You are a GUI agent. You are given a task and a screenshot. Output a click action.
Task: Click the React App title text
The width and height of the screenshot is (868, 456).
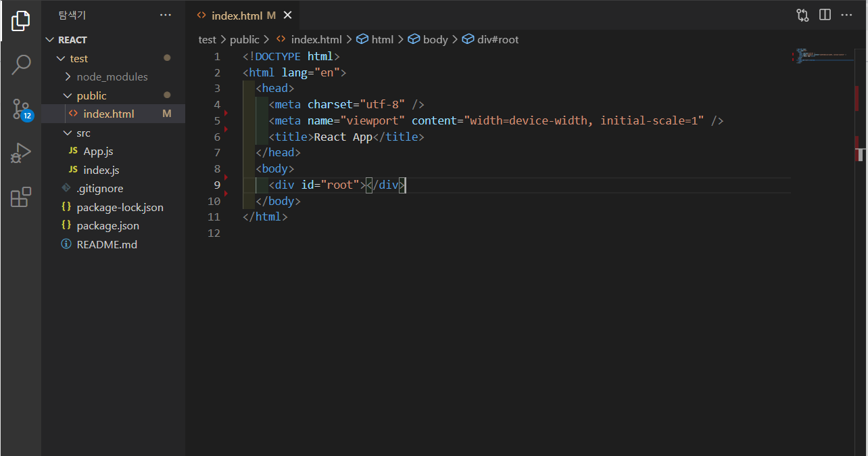343,137
